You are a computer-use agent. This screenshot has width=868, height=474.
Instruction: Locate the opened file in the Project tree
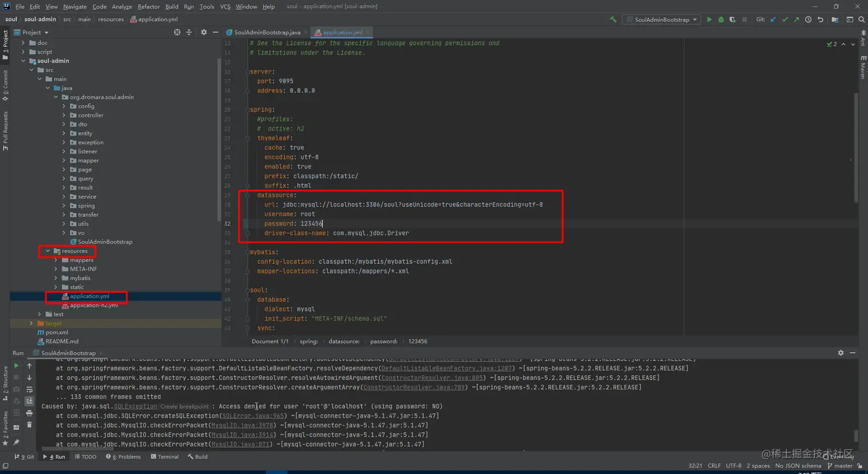(177, 33)
